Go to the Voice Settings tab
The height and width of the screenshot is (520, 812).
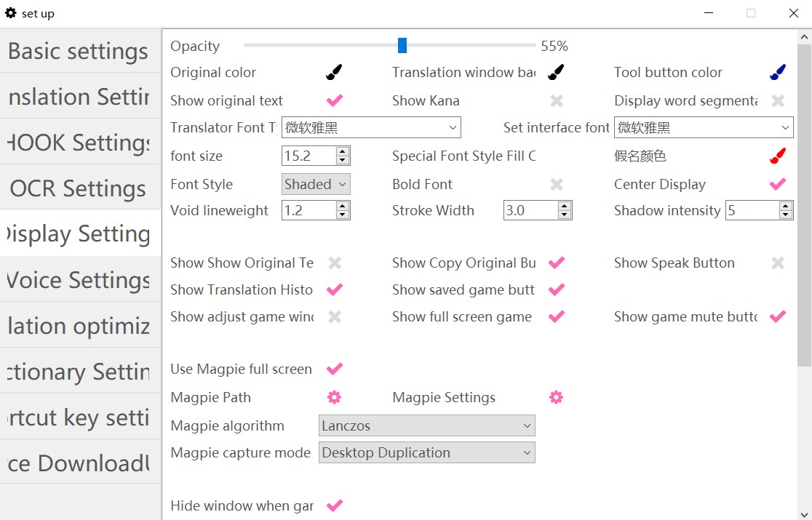point(79,280)
